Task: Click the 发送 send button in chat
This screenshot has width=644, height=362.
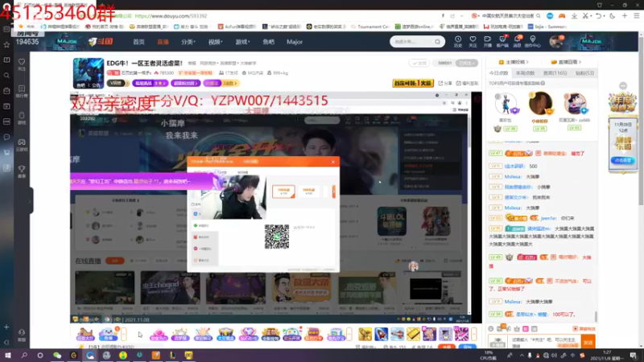Action: click(588, 342)
